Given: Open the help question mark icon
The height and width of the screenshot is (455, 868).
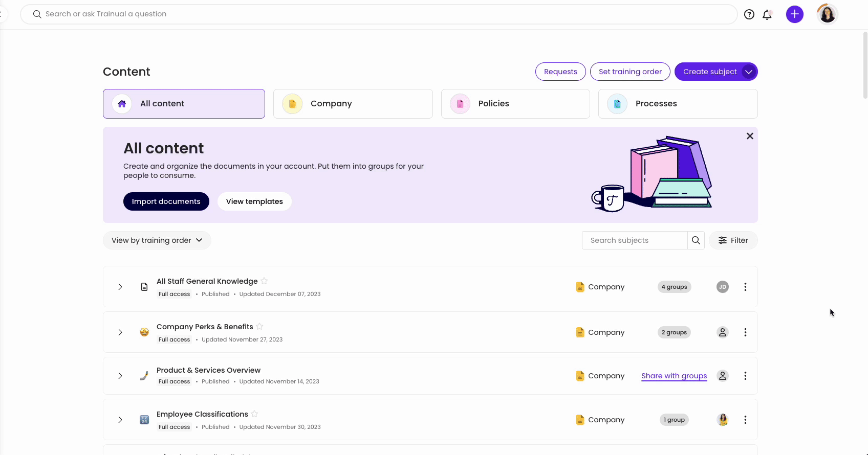Looking at the screenshot, I should click(749, 14).
